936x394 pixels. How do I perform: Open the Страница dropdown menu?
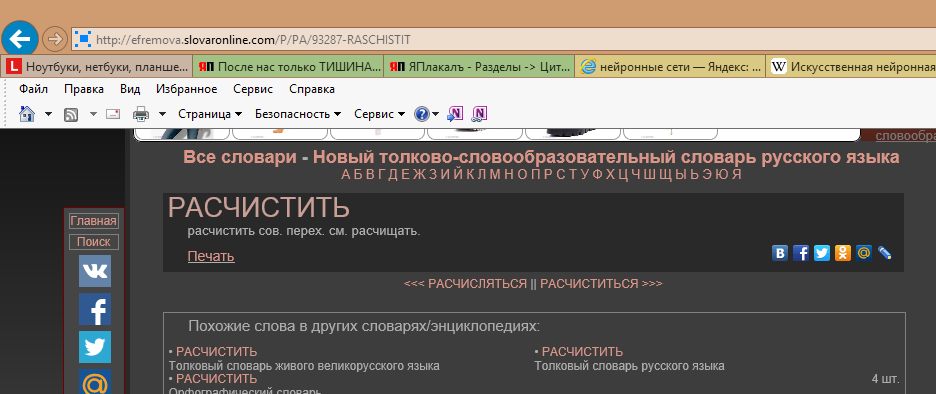point(210,114)
